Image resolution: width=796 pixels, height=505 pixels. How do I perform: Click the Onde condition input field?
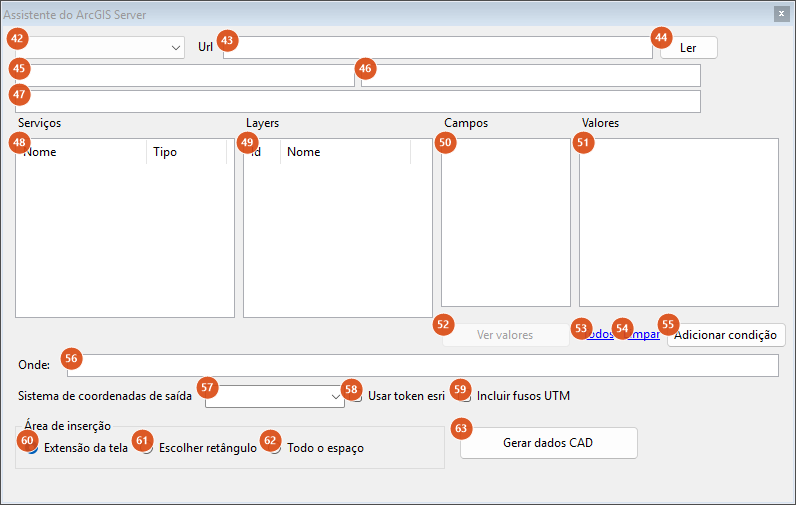(422, 365)
